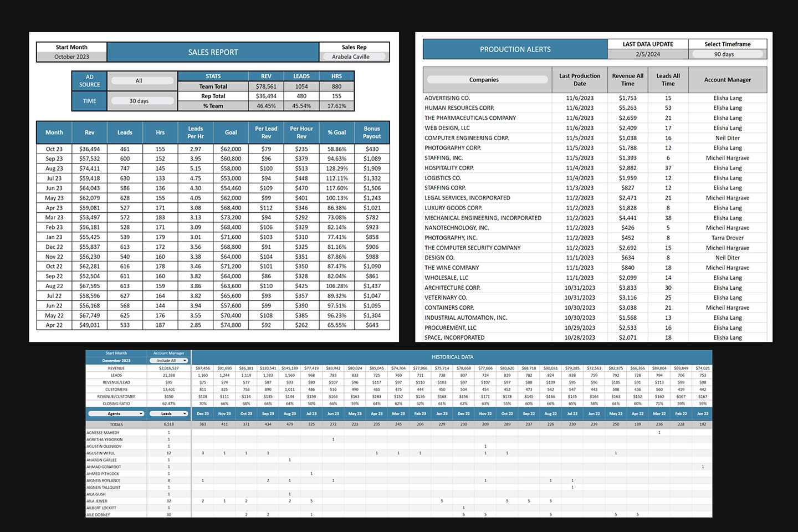Click the Aug 23 column header in Historical Data

click(290, 414)
